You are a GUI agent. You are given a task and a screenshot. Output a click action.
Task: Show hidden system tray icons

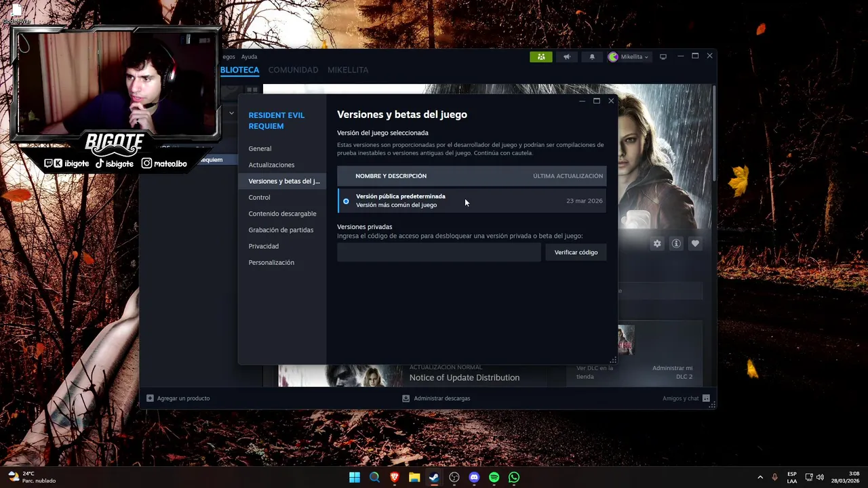(x=759, y=477)
